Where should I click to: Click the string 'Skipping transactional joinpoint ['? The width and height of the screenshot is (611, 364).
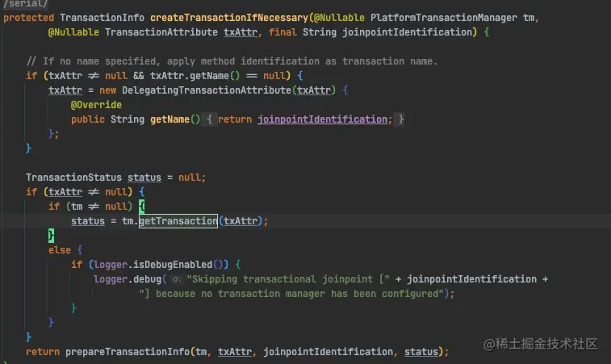point(288,279)
